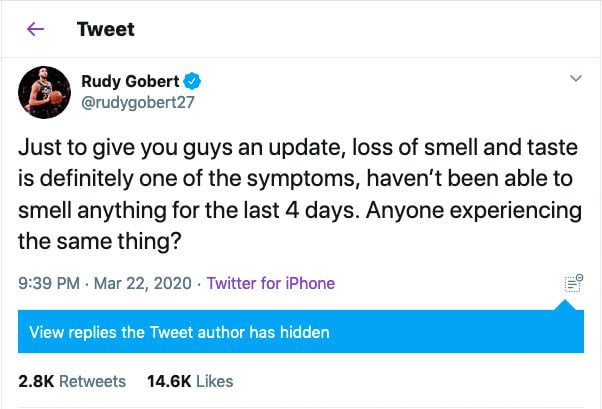Open the @rudygobert27 handle link
602x409 pixels.
point(138,103)
